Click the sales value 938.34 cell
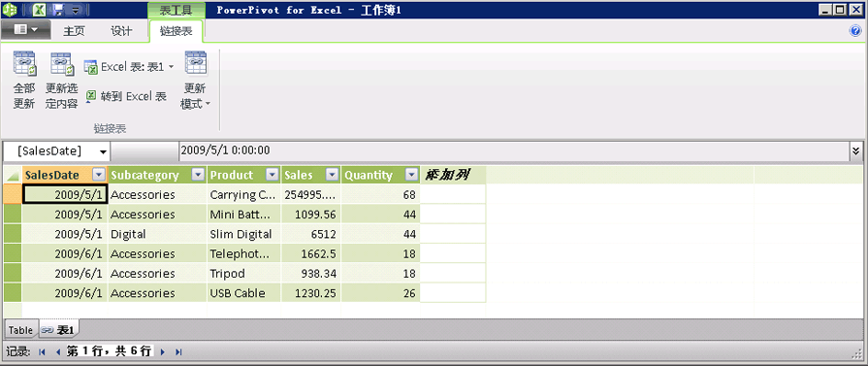Viewport: 868px width, 366px height. [x=311, y=274]
